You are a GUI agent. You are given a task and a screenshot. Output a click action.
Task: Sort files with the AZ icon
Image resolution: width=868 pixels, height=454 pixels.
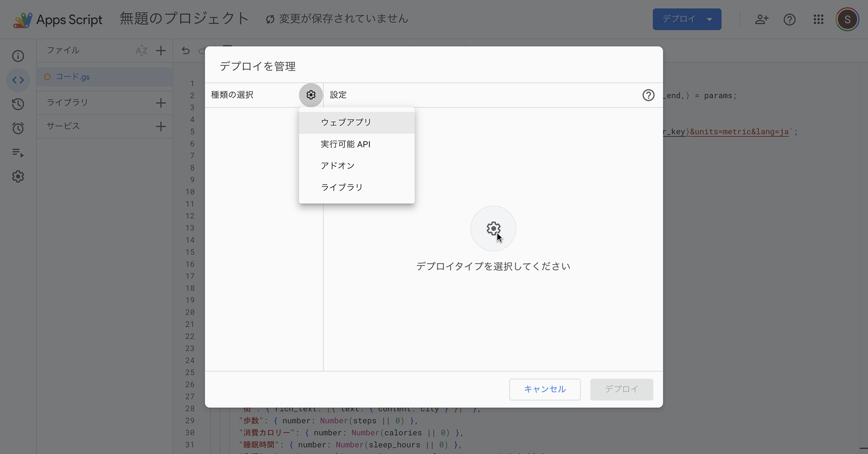tap(141, 51)
